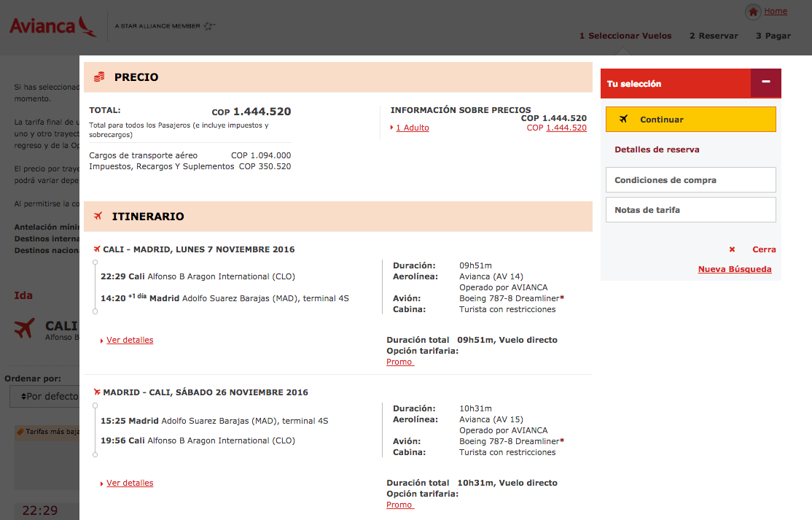Open Condiciones de compra
This screenshot has height=520, width=812.
coord(690,180)
